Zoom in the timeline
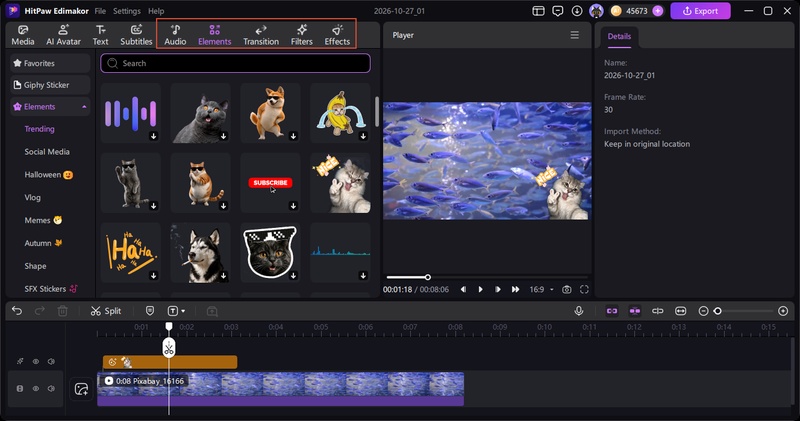 (x=783, y=311)
